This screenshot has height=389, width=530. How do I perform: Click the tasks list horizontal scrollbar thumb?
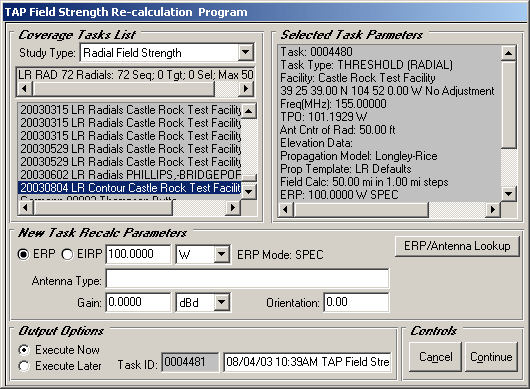point(103,208)
